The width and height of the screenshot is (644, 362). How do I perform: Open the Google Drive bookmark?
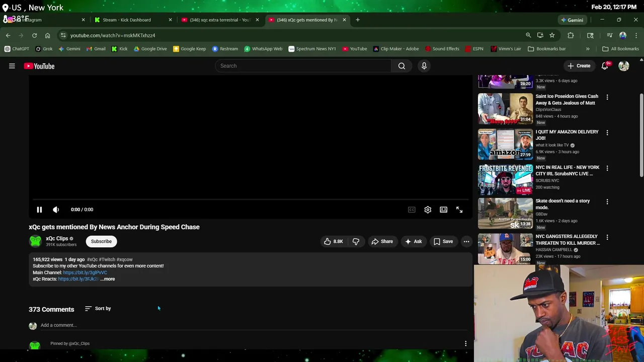click(x=150, y=49)
